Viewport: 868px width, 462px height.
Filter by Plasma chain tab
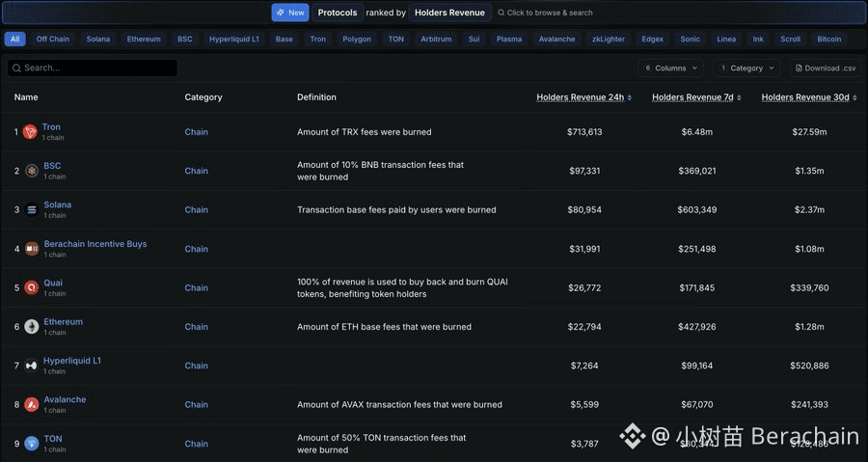(x=508, y=39)
